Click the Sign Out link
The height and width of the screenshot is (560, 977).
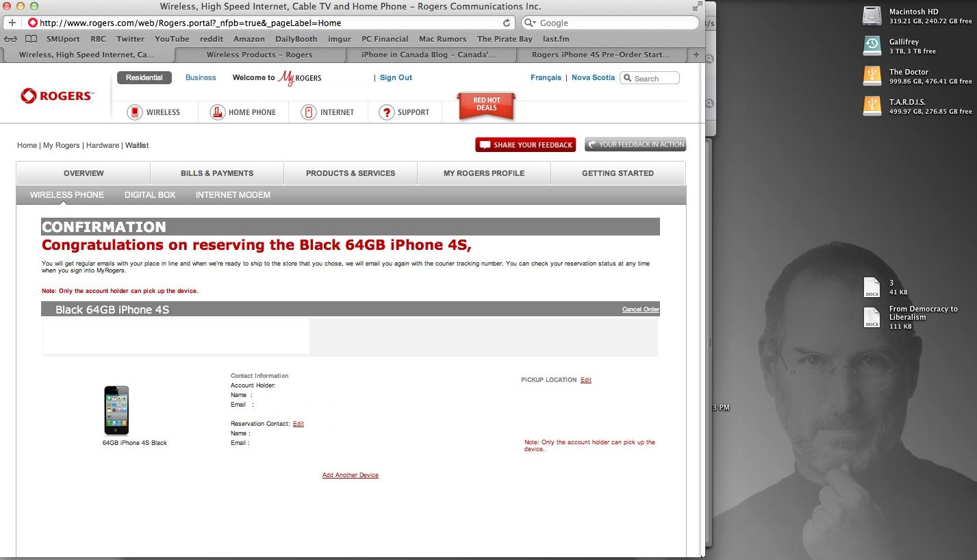396,78
